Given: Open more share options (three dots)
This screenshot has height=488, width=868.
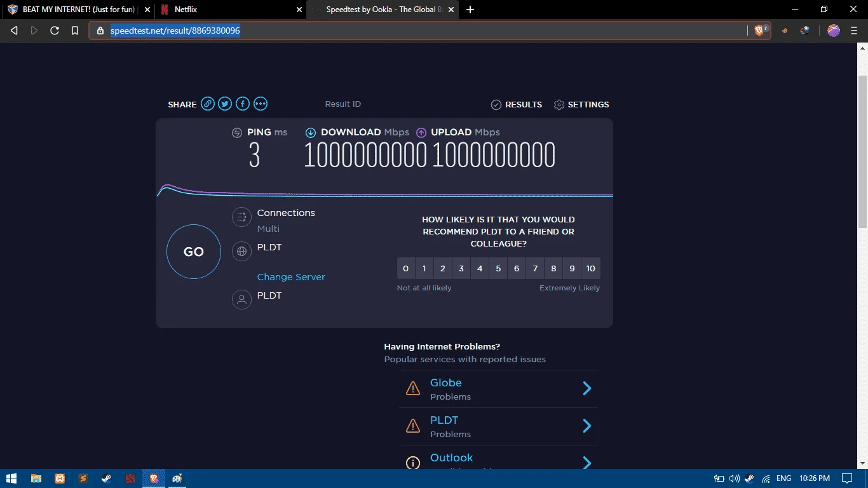Looking at the screenshot, I should pyautogui.click(x=261, y=104).
